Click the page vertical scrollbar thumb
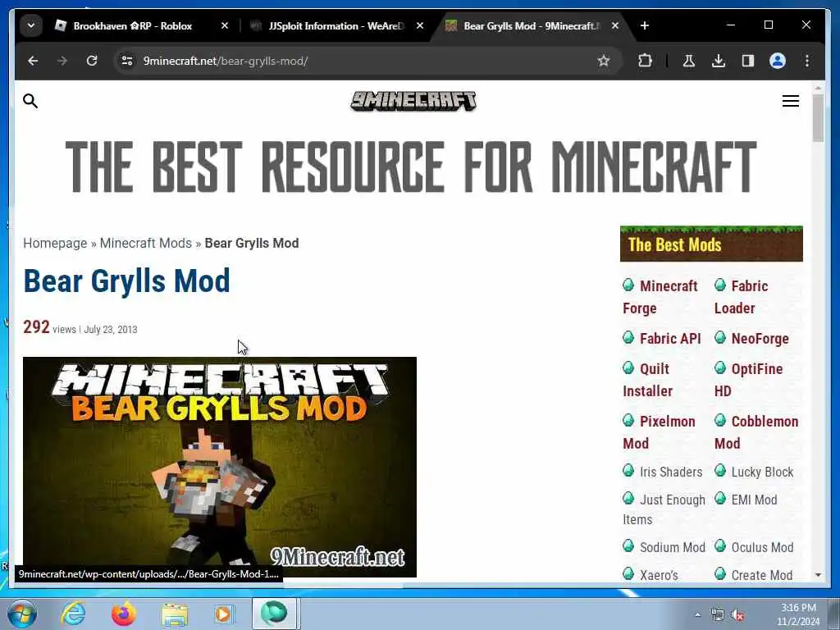 [818, 118]
